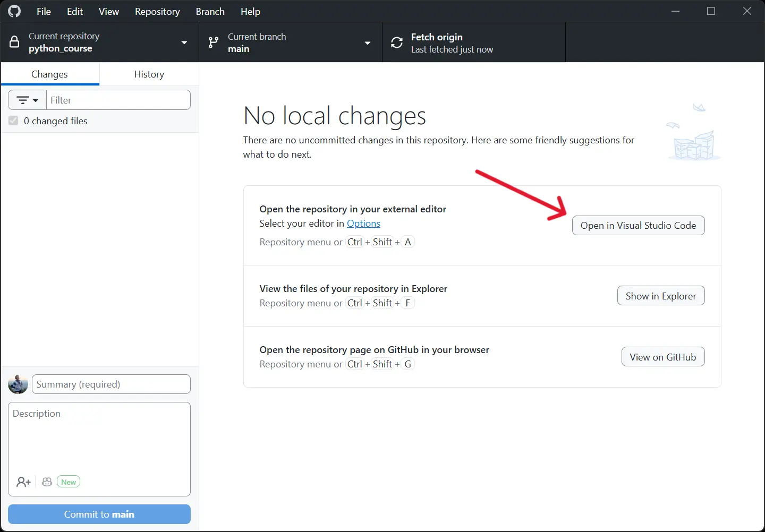The width and height of the screenshot is (765, 532).
Task: Click the 'No local changes' heading
Action: click(335, 116)
